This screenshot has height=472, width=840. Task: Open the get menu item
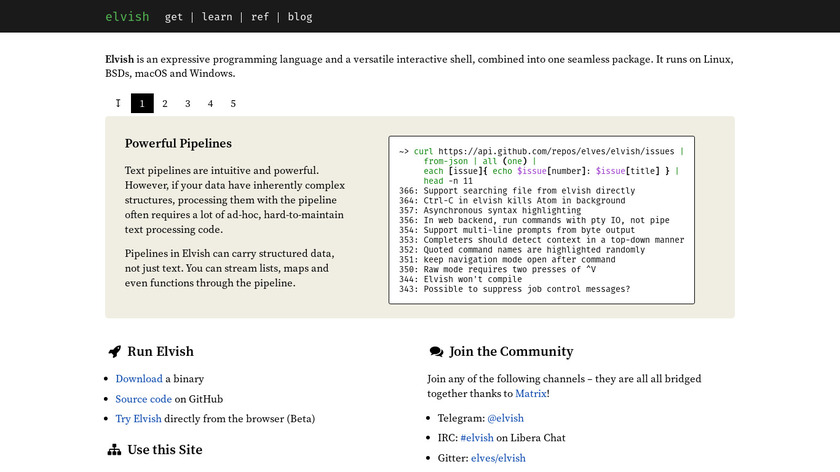tap(174, 17)
